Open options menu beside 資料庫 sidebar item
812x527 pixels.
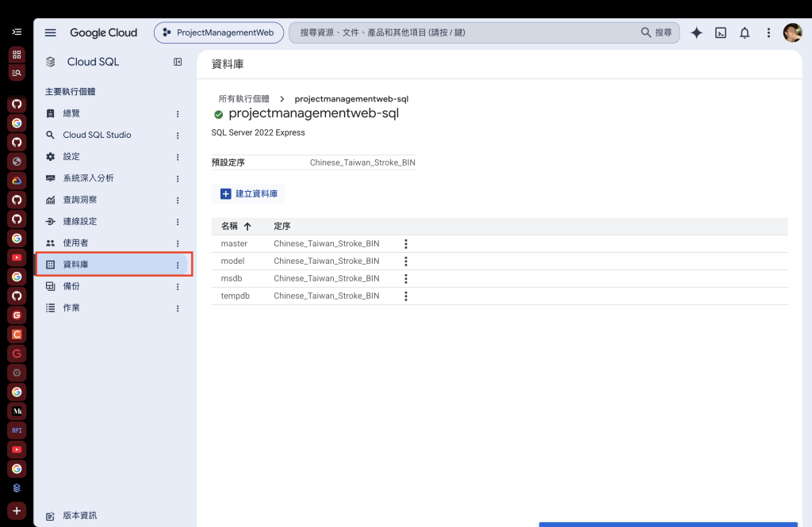[x=178, y=265]
